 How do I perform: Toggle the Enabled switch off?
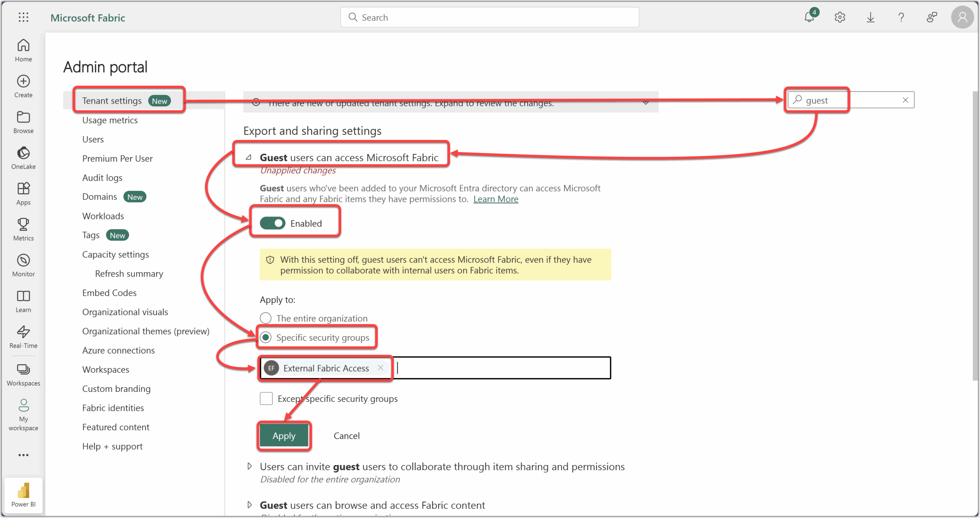coord(273,223)
